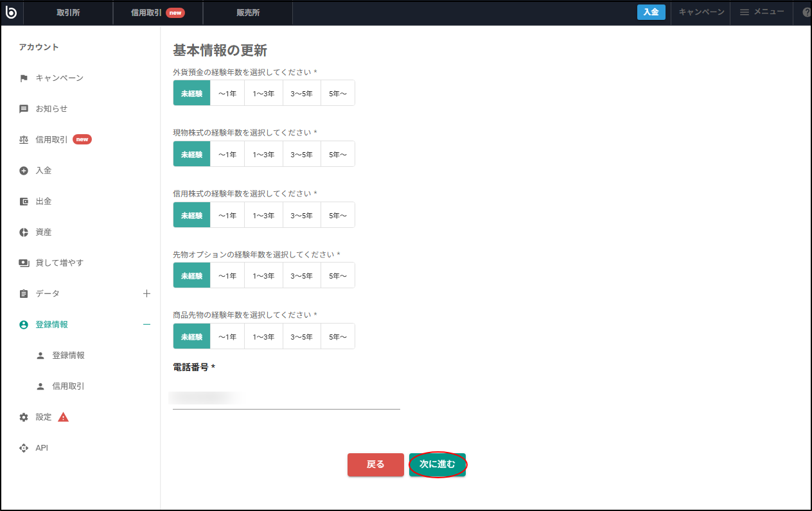Click person icon beside the 信用取引 sub-item
This screenshot has height=511, width=812.
40,386
